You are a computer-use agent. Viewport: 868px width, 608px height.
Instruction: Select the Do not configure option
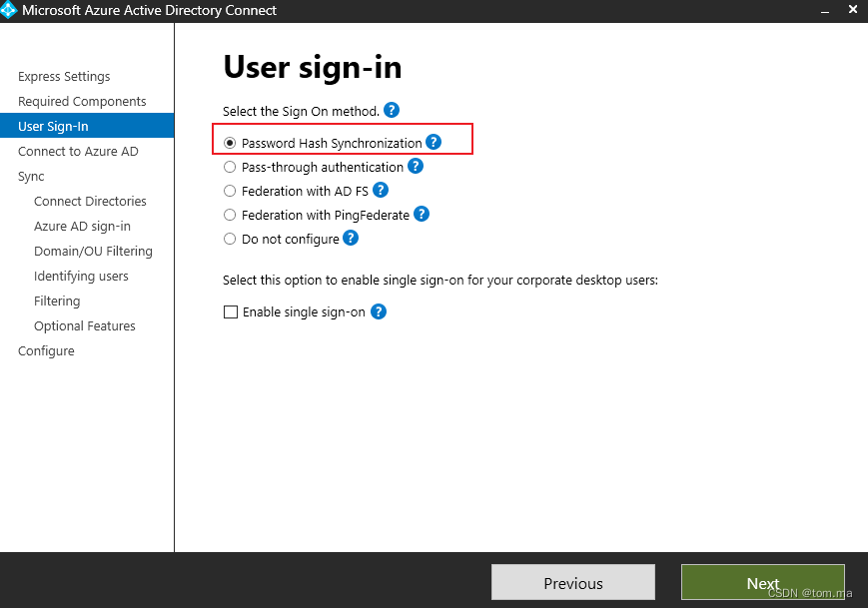230,239
